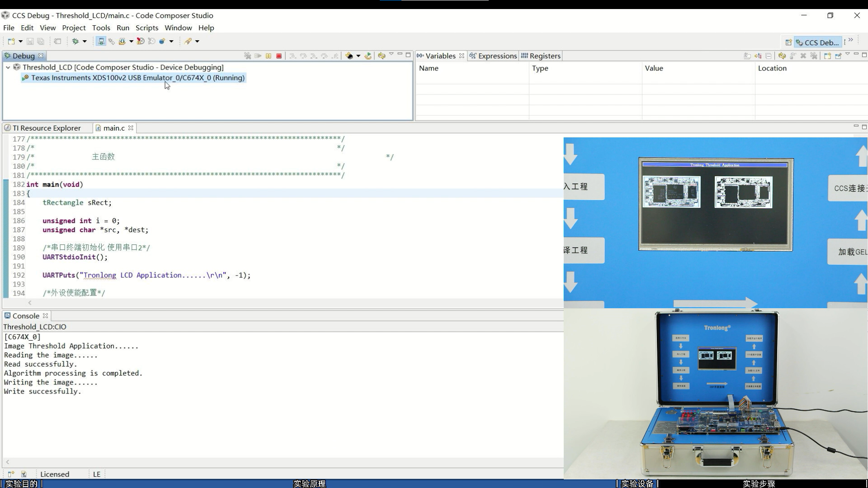Switch to the Variables tab
The height and width of the screenshot is (488, 868).
pos(440,56)
